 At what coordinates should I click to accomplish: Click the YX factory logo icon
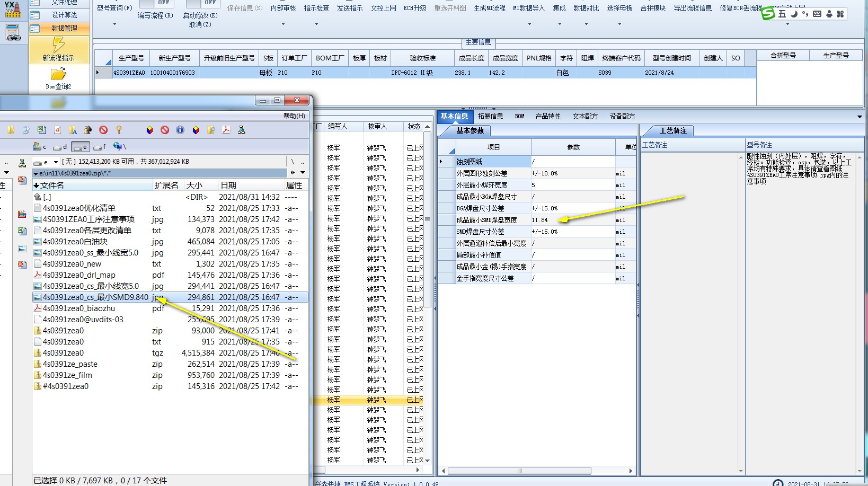13,9
